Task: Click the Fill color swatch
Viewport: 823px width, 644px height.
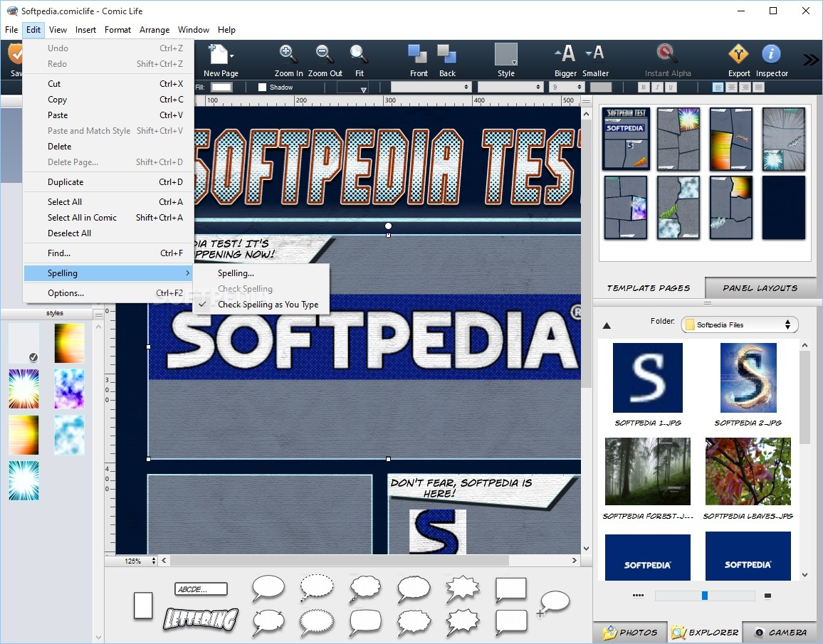Action: click(x=221, y=87)
